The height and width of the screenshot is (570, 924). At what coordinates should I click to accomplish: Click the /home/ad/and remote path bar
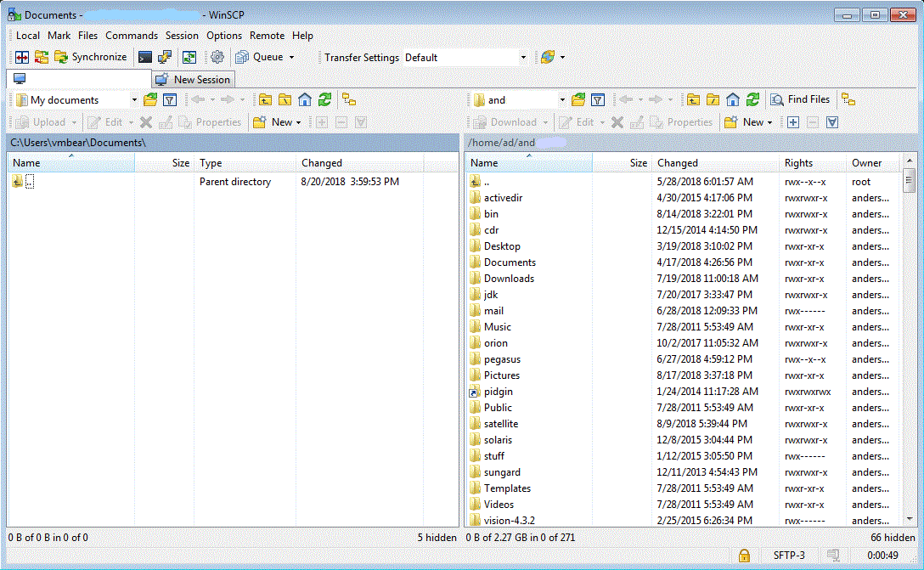pyautogui.click(x=690, y=143)
